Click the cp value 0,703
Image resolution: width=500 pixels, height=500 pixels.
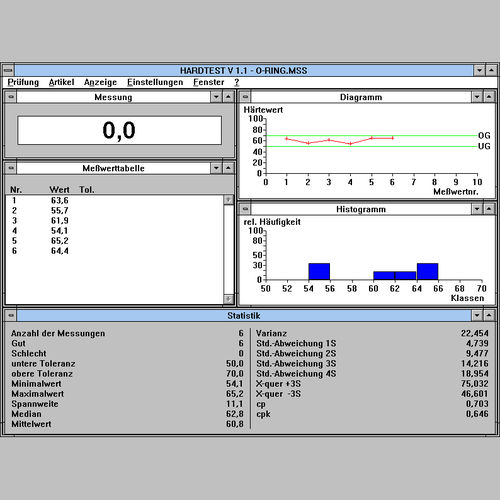pyautogui.click(x=477, y=404)
